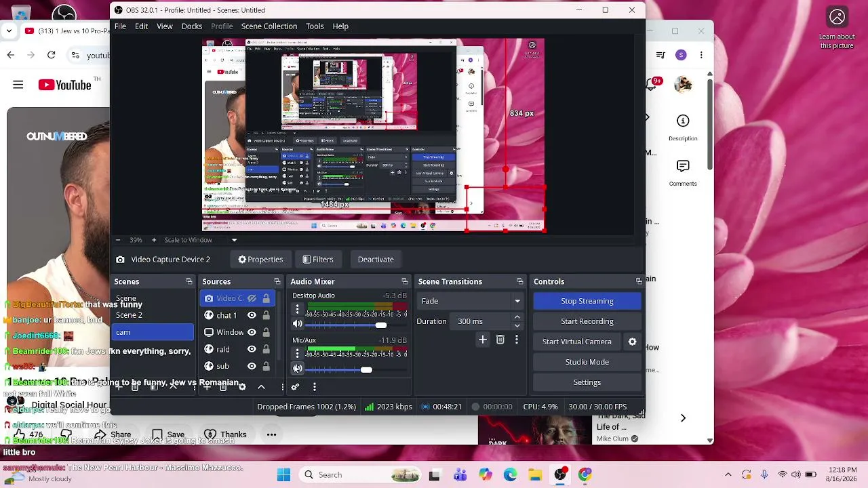The image size is (868, 488).
Task: Hide the sub source
Action: pyautogui.click(x=252, y=366)
